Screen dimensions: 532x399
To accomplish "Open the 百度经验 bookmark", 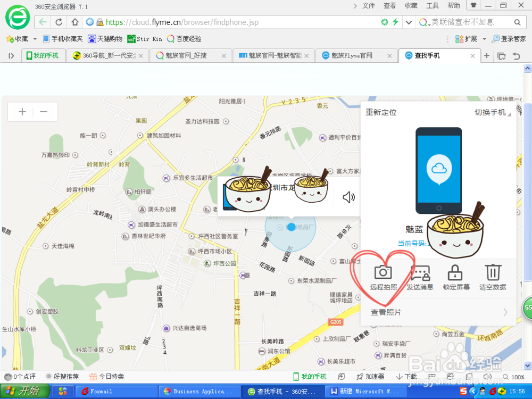I will 184,39.
